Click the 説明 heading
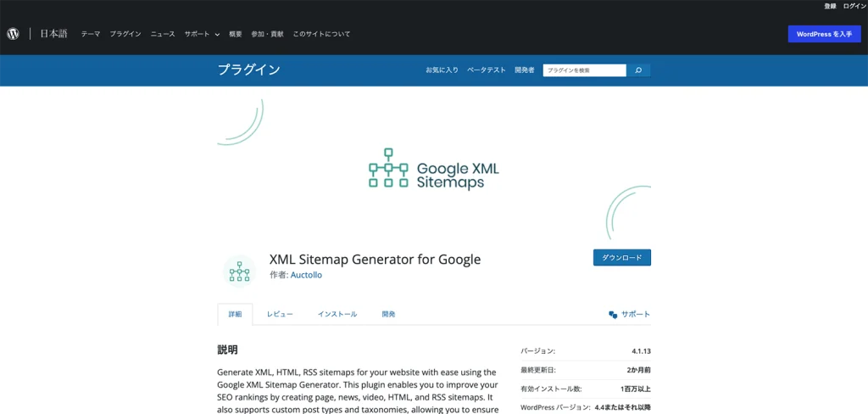The width and height of the screenshot is (868, 414). 227,350
